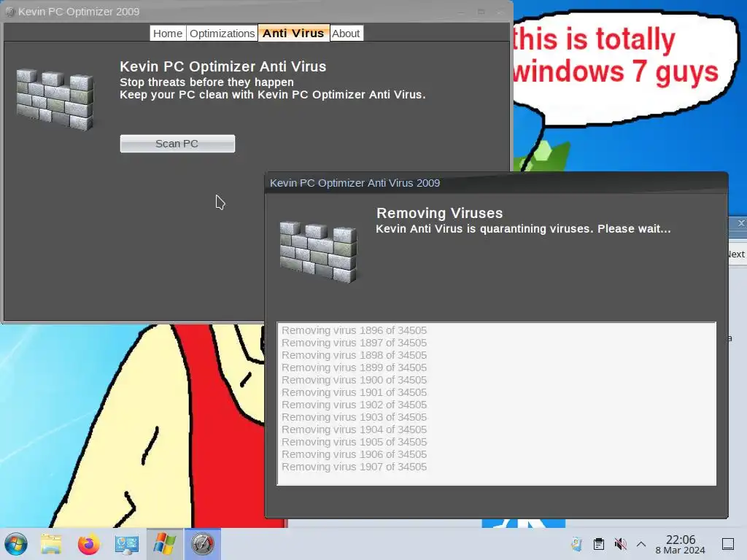The height and width of the screenshot is (560, 747).
Task: Click the show desktop button in the tray
Action: [728, 544]
